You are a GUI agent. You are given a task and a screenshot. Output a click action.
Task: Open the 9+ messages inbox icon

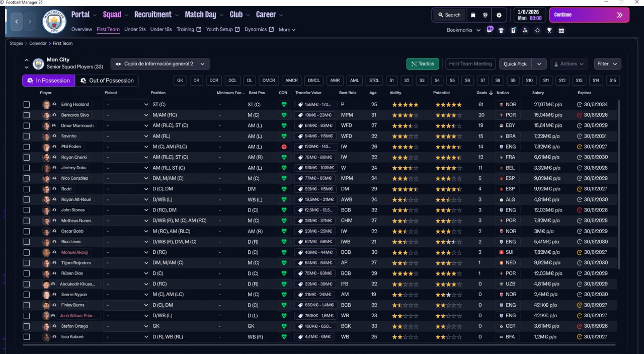pyautogui.click(x=490, y=29)
